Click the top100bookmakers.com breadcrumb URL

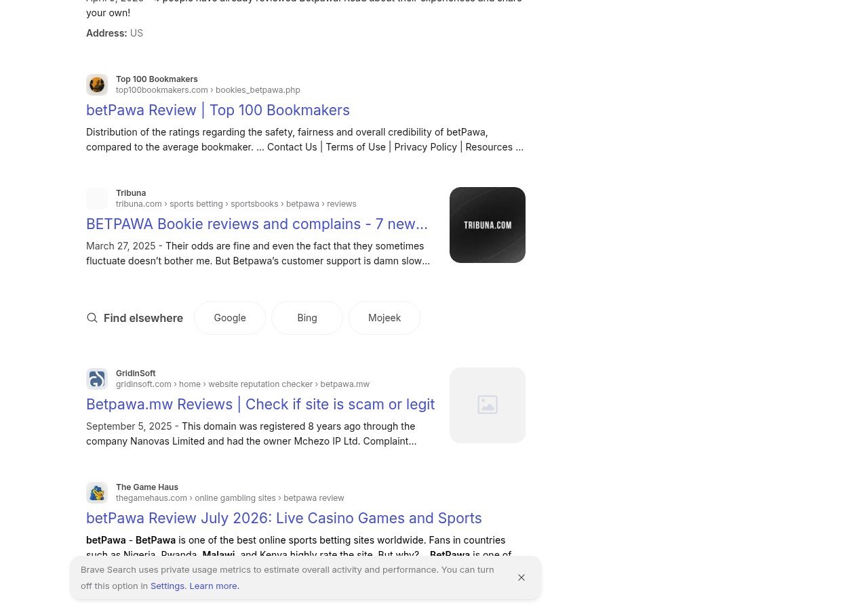208,90
